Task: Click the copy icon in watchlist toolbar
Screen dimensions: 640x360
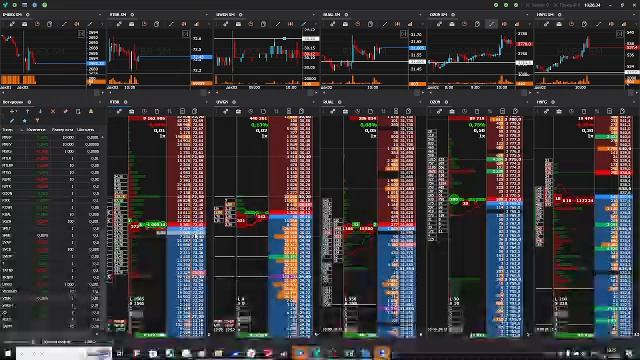Action: point(78,111)
